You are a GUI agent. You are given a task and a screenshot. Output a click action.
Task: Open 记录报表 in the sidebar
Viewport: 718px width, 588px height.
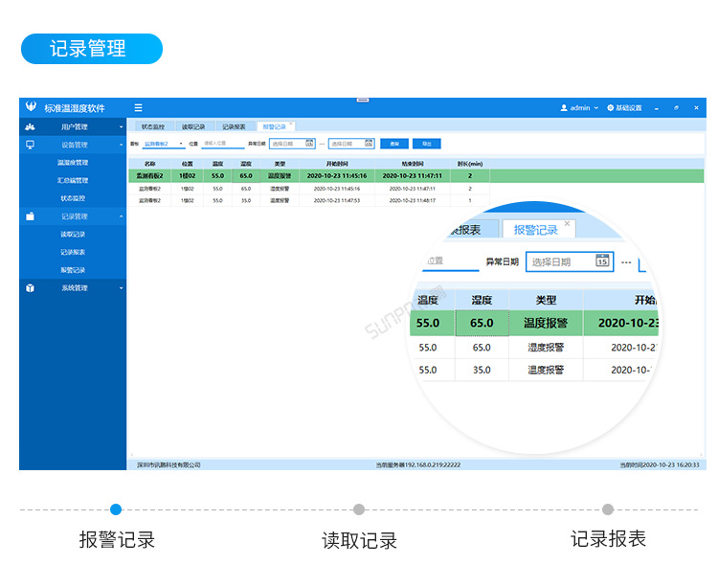[x=73, y=252]
